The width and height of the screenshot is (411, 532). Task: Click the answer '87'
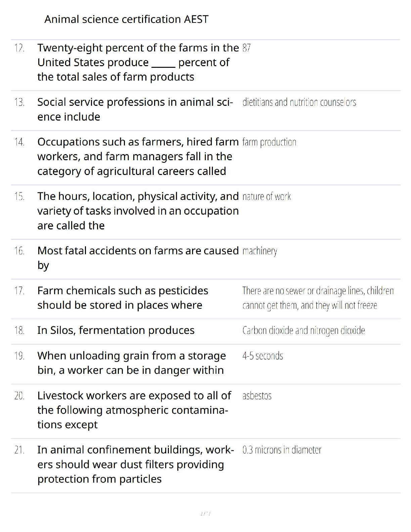(x=246, y=48)
